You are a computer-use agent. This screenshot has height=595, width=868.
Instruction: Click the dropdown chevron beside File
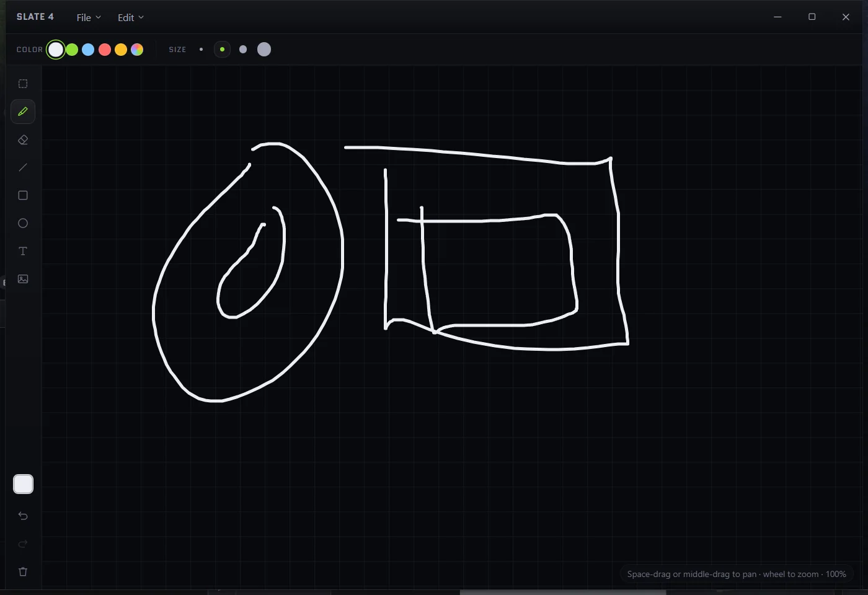coord(98,17)
